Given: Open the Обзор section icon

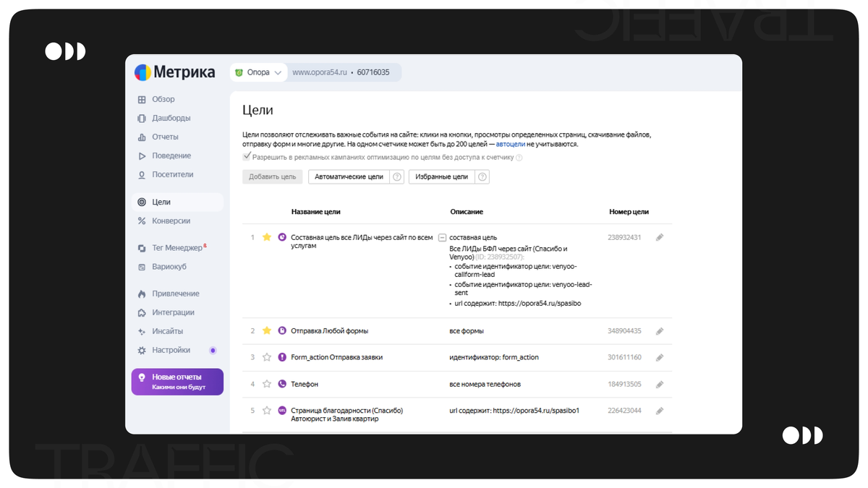Looking at the screenshot, I should (142, 100).
